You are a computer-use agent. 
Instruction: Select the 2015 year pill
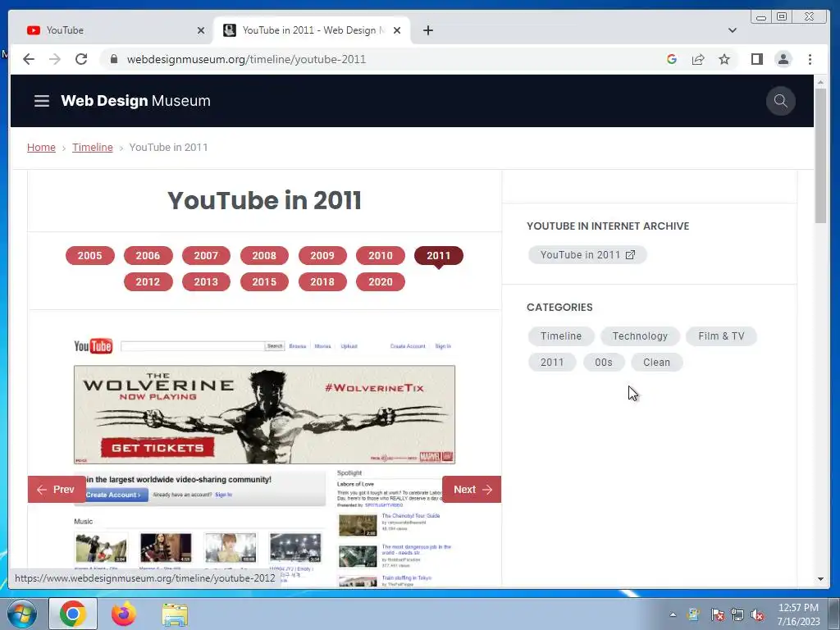(x=264, y=282)
